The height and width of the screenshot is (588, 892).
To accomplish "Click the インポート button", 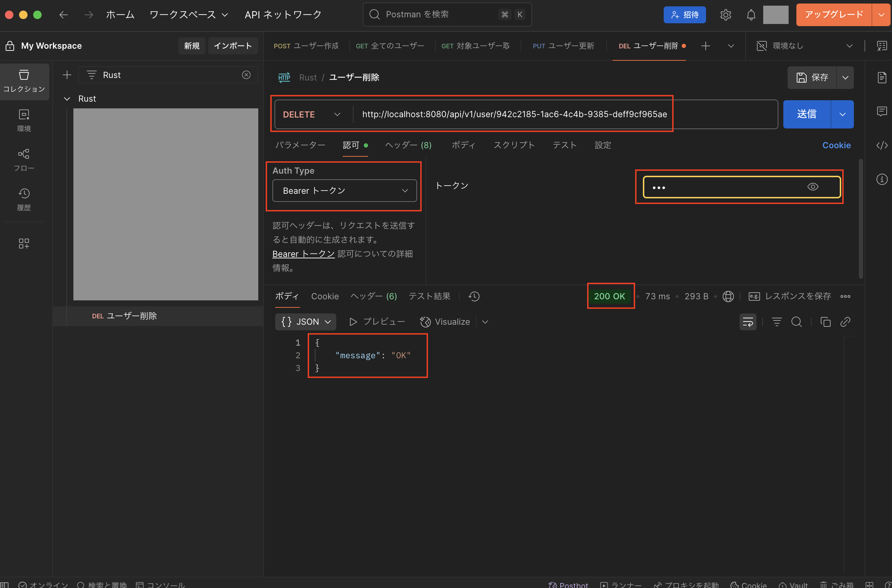I will 233,46.
